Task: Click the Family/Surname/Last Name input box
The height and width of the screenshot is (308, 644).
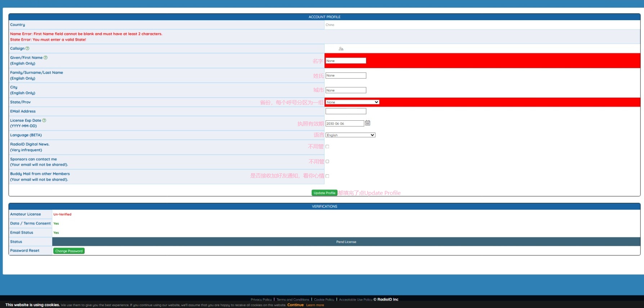Action: (346, 76)
